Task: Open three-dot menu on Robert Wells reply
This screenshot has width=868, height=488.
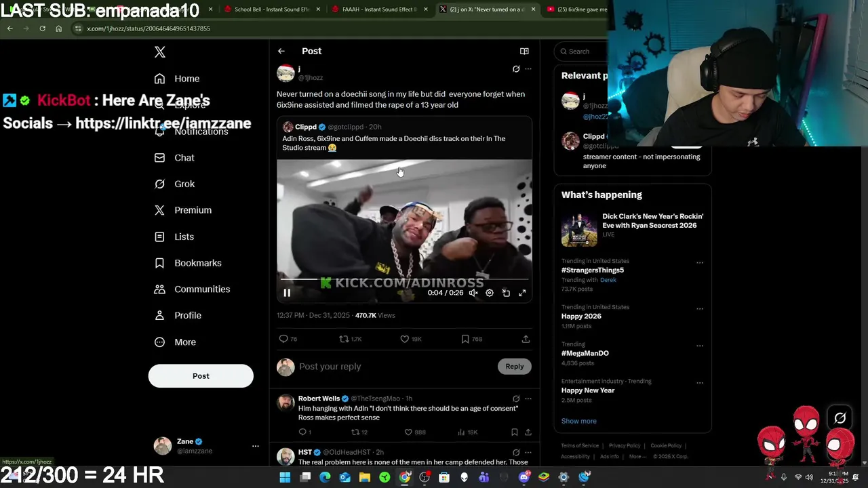Action: (528, 399)
